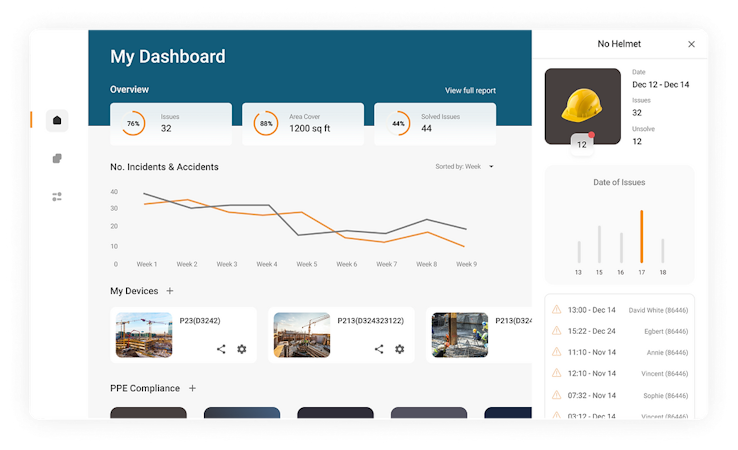Click warning icon for 07:32 - Nov 14

(x=556, y=395)
